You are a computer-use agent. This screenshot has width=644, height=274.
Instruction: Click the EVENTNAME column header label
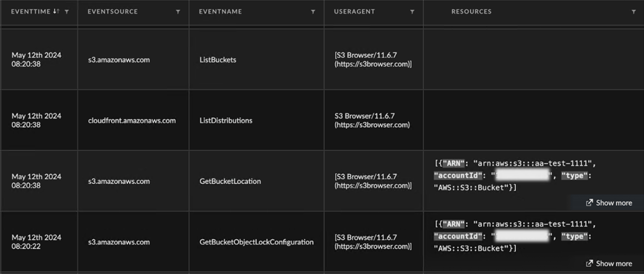click(x=220, y=12)
